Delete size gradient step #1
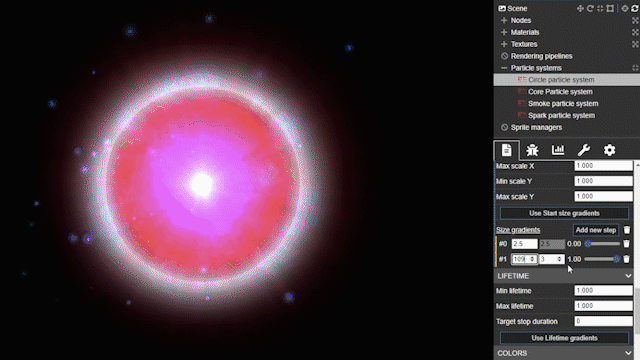This screenshot has width=640, height=360. click(x=627, y=259)
